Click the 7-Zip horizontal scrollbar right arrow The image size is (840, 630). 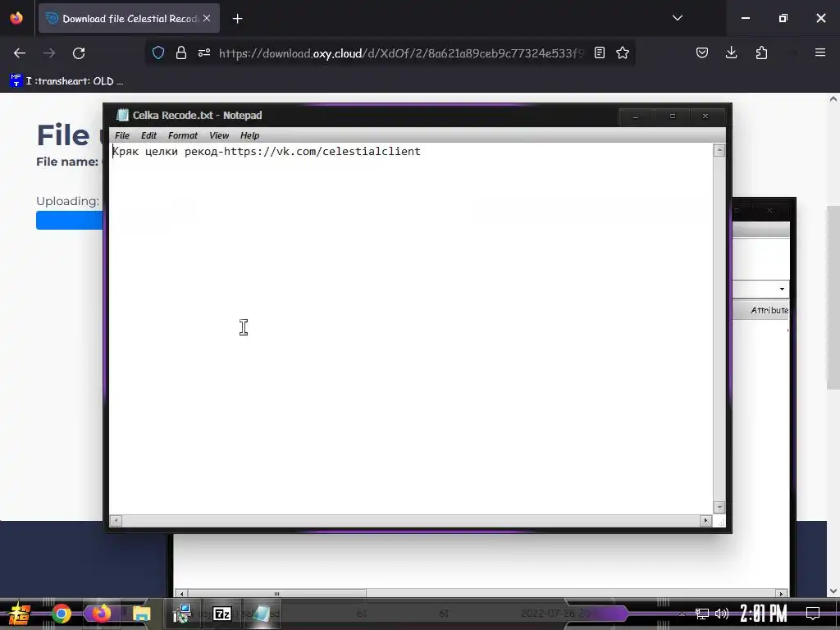point(782,594)
